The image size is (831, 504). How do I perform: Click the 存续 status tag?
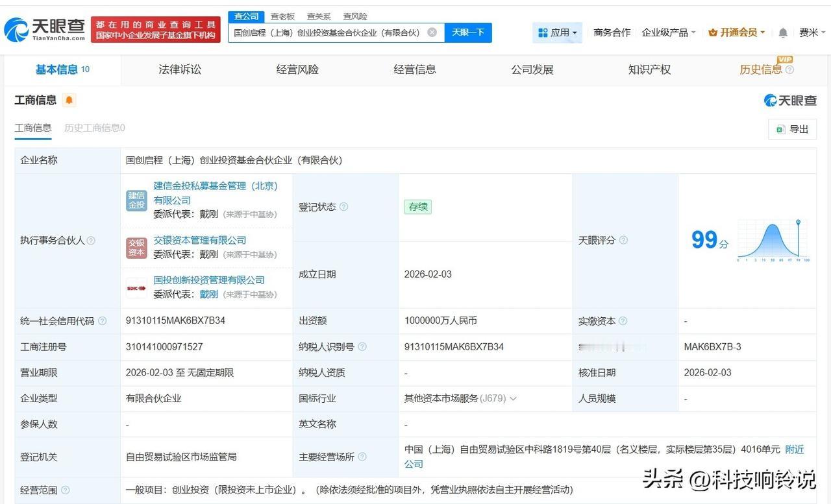(417, 206)
